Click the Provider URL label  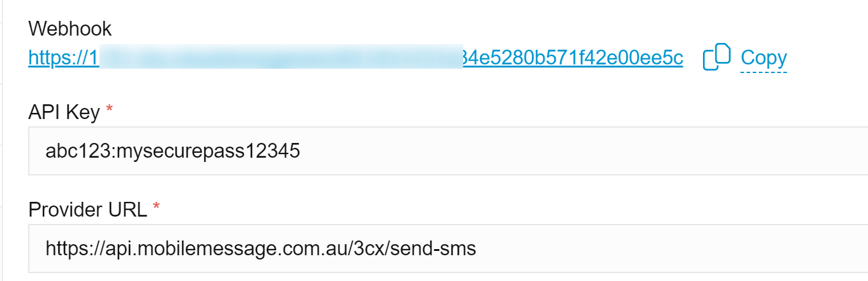point(87,210)
